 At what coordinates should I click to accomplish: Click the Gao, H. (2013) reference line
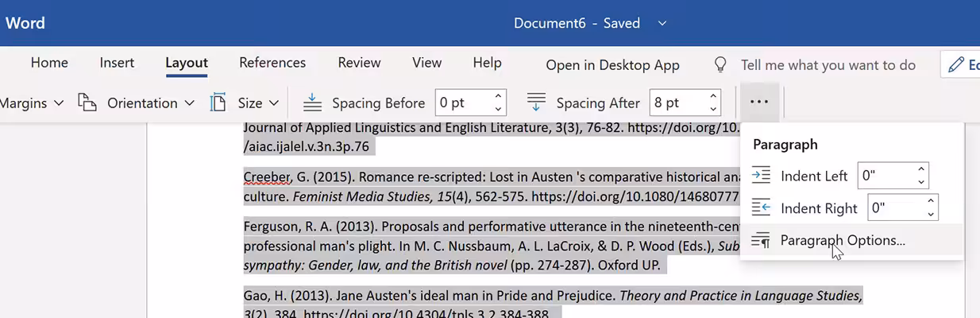click(x=553, y=296)
